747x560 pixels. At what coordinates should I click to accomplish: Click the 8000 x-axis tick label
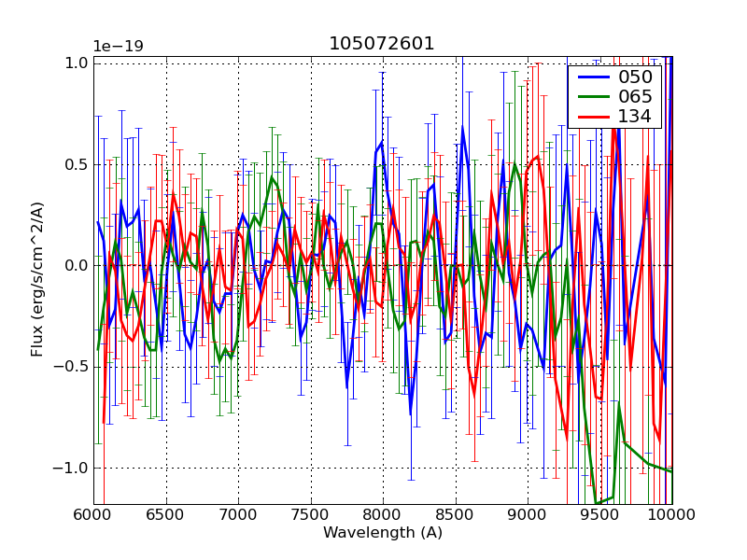383,515
